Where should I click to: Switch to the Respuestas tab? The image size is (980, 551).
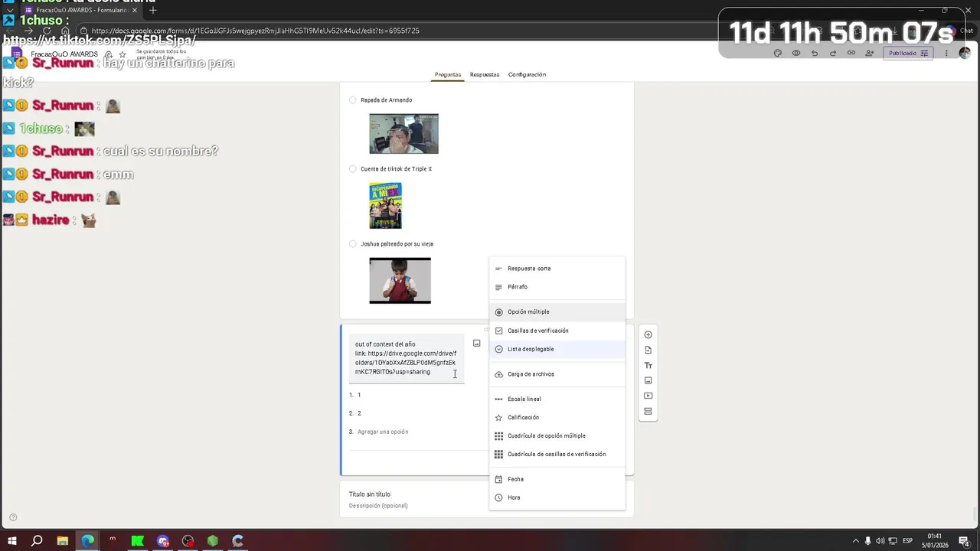pyautogui.click(x=485, y=74)
